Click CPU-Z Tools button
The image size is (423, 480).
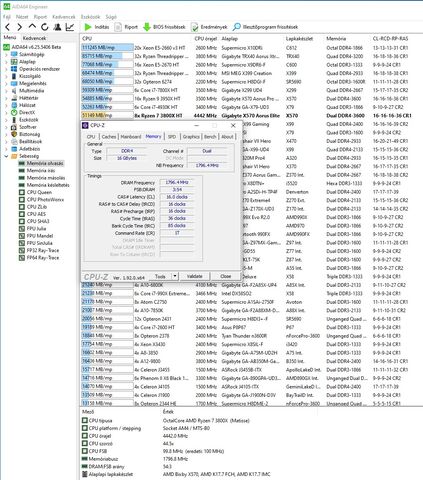[160, 276]
